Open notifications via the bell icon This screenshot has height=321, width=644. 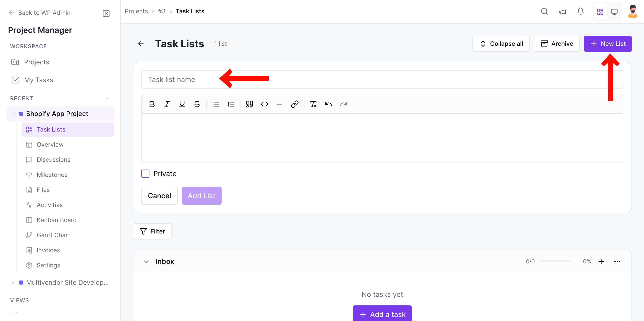[580, 11]
